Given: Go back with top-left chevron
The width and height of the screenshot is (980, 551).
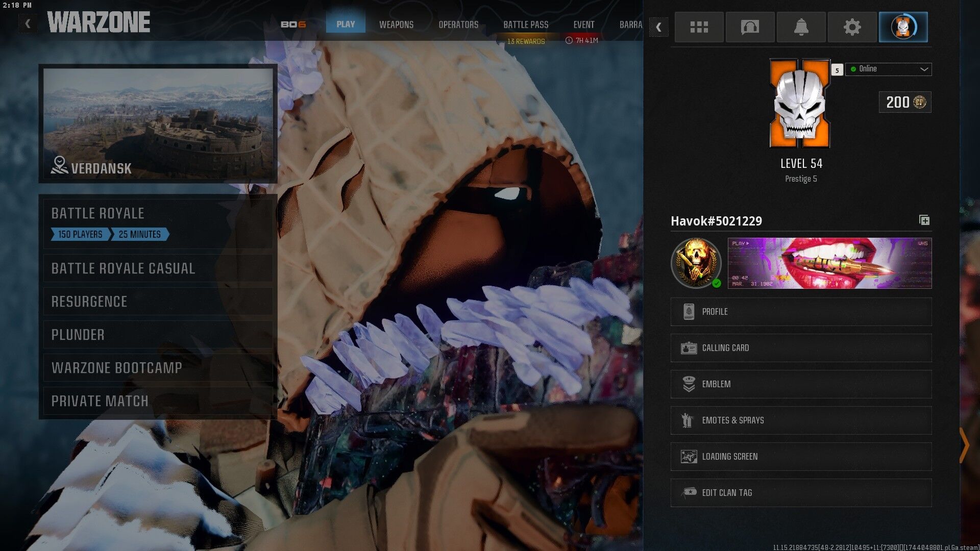Looking at the screenshot, I should click(x=28, y=23).
